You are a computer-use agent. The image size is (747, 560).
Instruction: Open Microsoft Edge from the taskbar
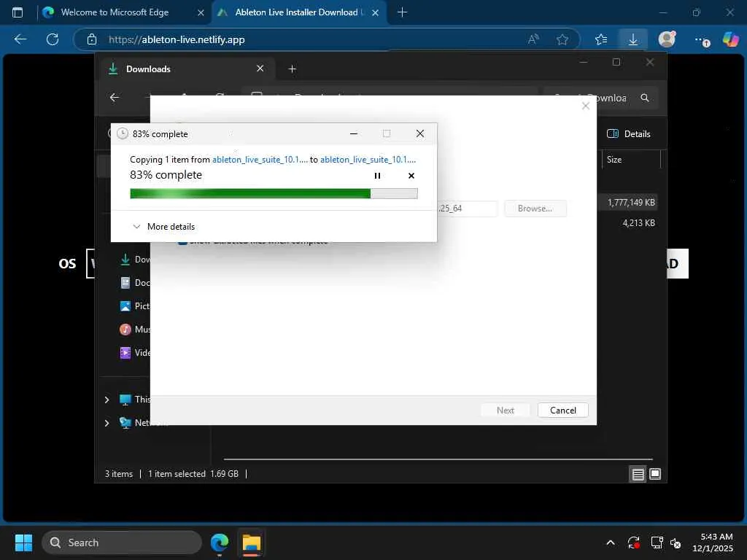tap(220, 542)
